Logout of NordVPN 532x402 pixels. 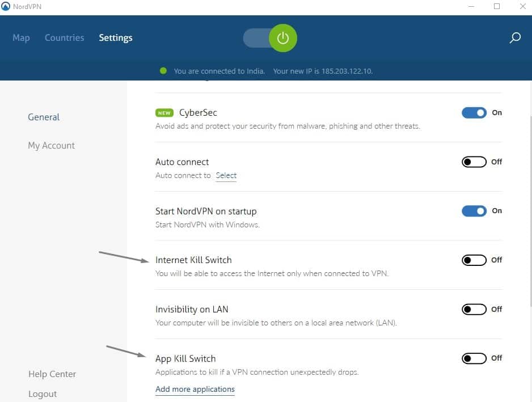click(43, 393)
